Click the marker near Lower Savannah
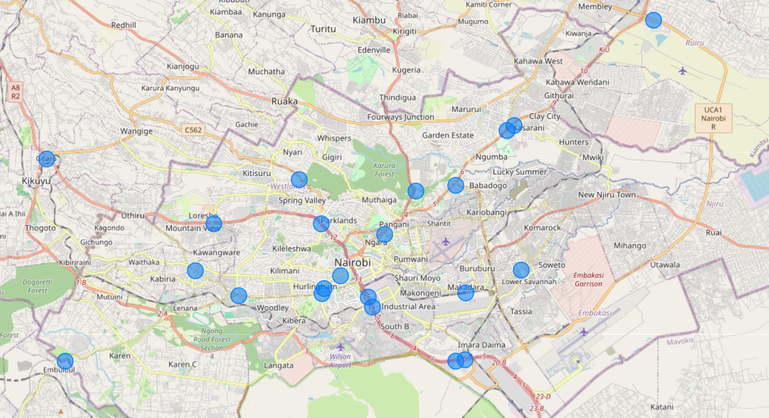 pos(521,270)
